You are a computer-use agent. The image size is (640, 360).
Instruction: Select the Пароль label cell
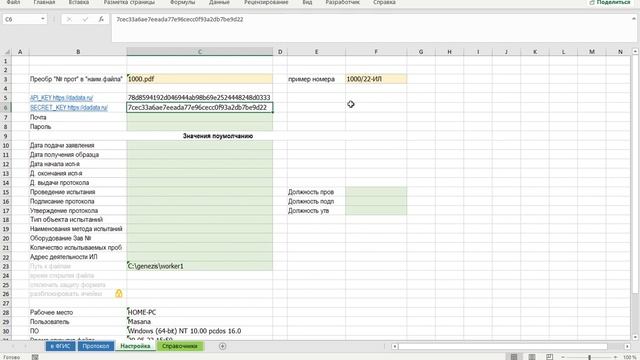[78, 127]
